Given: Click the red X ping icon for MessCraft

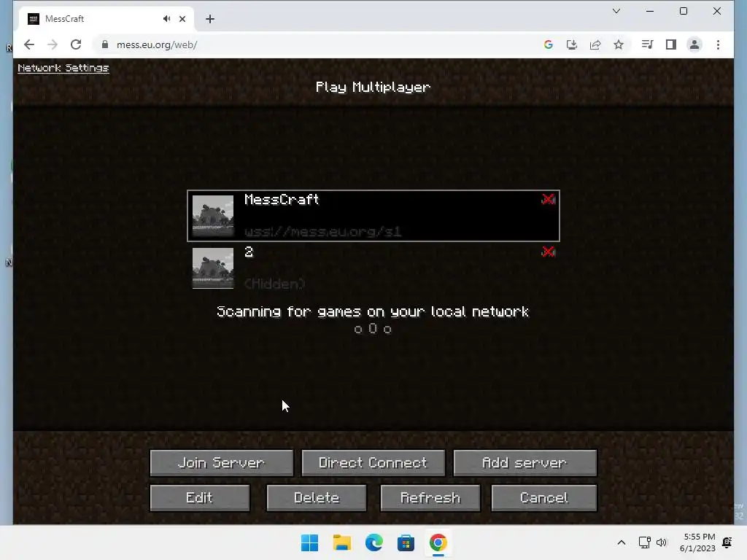Looking at the screenshot, I should tap(549, 200).
